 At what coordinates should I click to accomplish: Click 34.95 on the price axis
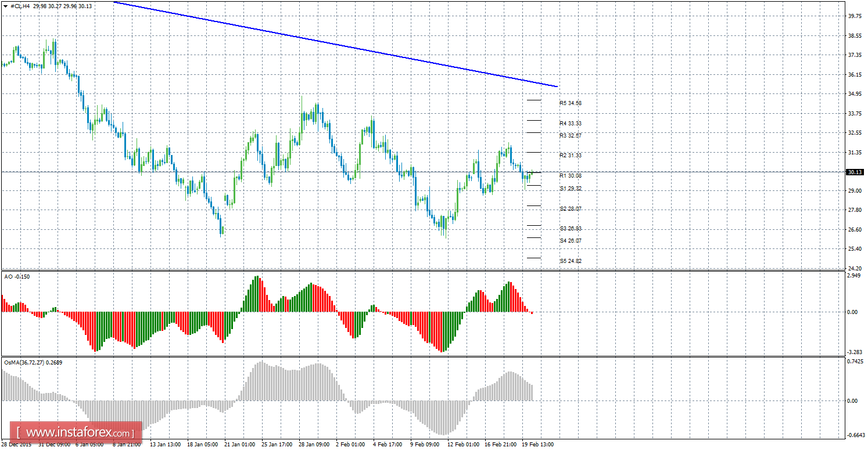point(855,94)
